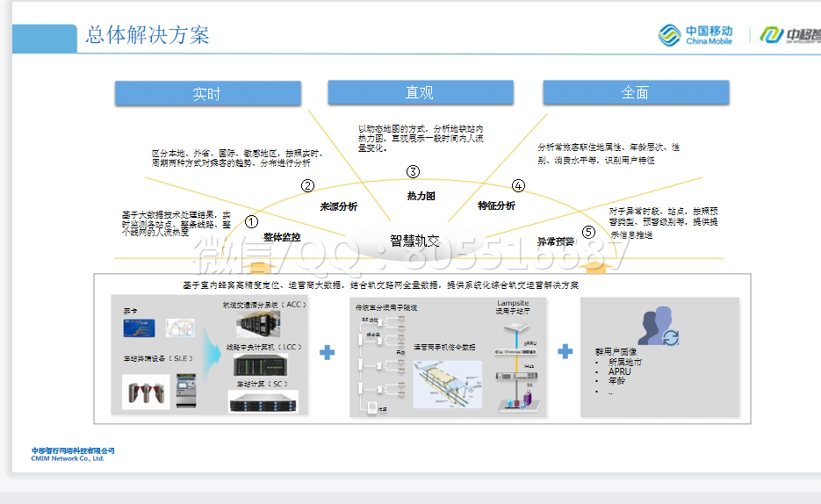Click the 票卡 label
Viewport: 821px width, 504px height.
pyautogui.click(x=130, y=311)
